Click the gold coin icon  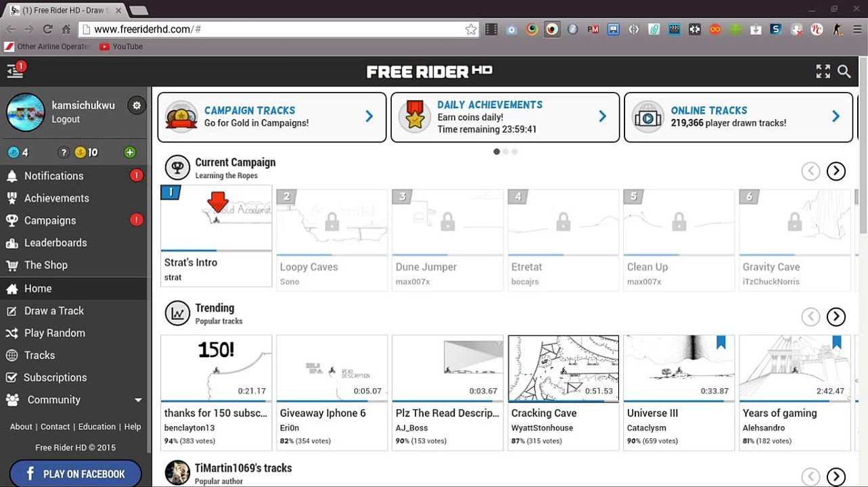pos(81,152)
